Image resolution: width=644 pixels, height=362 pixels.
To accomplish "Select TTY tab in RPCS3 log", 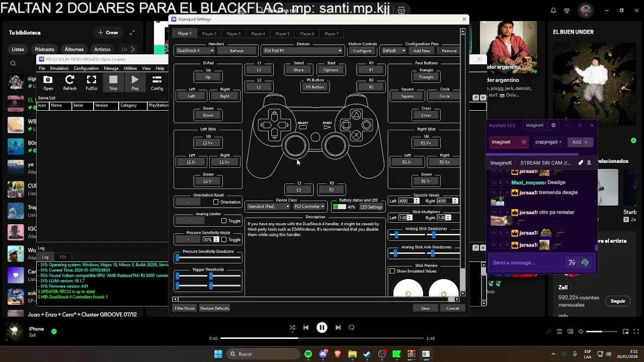I will [63, 257].
